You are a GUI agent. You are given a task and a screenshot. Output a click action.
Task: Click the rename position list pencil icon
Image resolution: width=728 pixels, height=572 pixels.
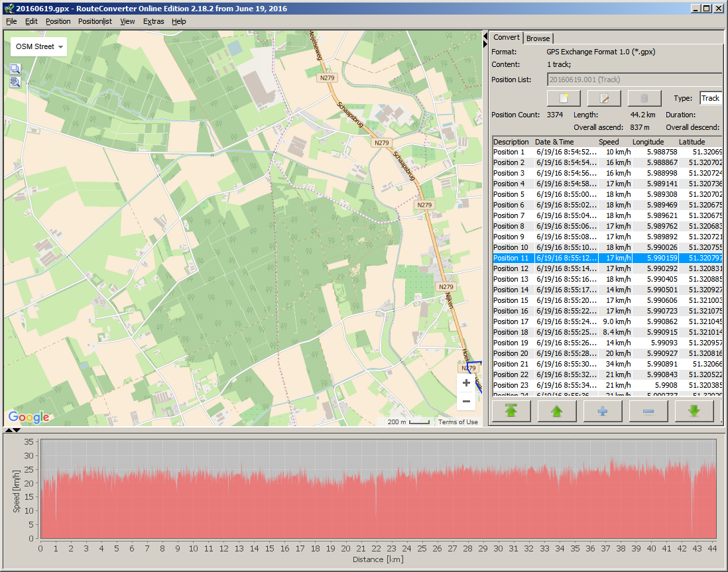coord(603,99)
